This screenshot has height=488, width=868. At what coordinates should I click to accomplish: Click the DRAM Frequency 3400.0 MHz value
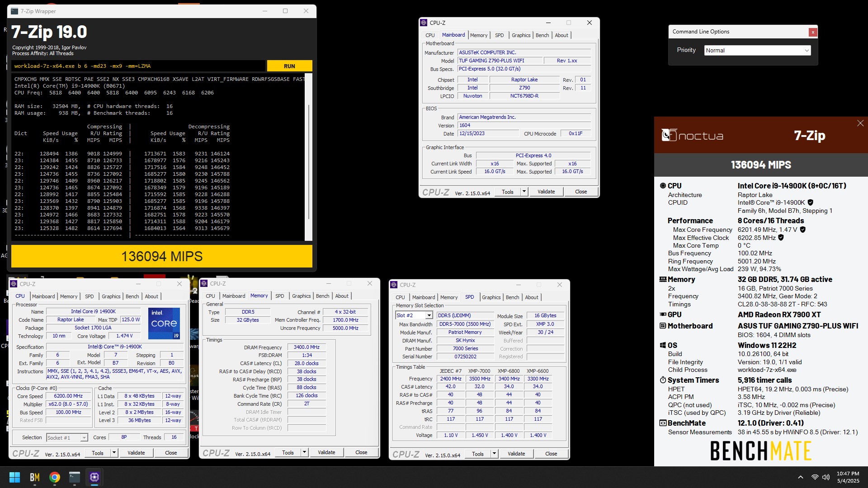pyautogui.click(x=307, y=347)
